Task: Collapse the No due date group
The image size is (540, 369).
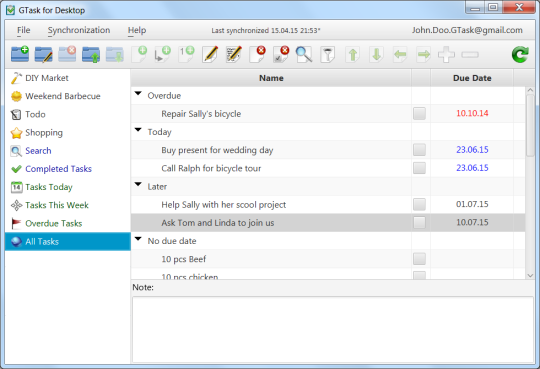Action: tap(138, 239)
